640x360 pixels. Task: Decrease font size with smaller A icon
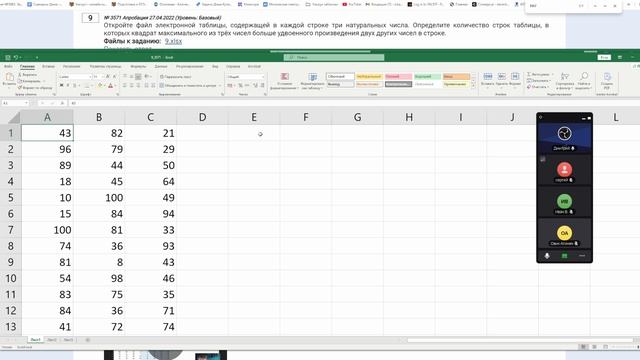[114, 77]
